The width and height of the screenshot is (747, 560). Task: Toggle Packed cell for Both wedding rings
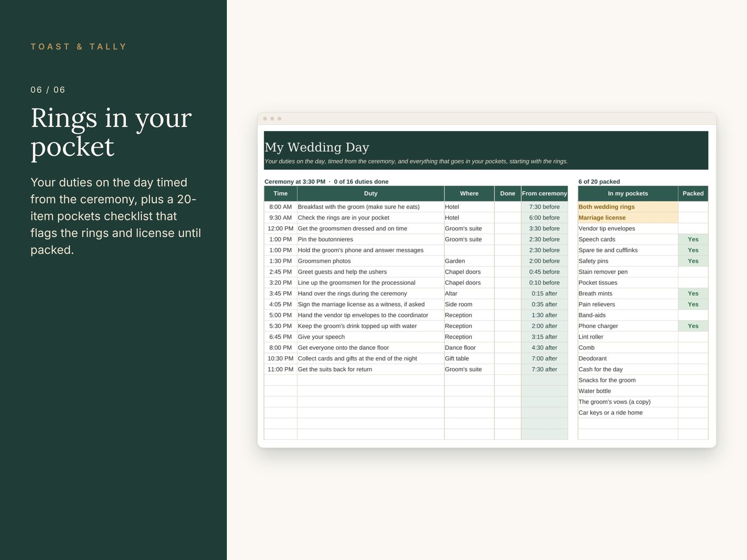(x=693, y=207)
